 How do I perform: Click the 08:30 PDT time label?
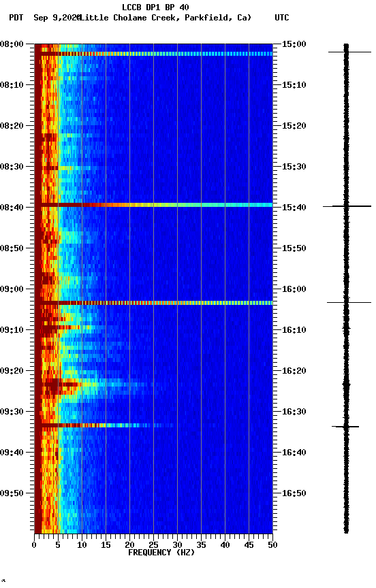pos(12,167)
